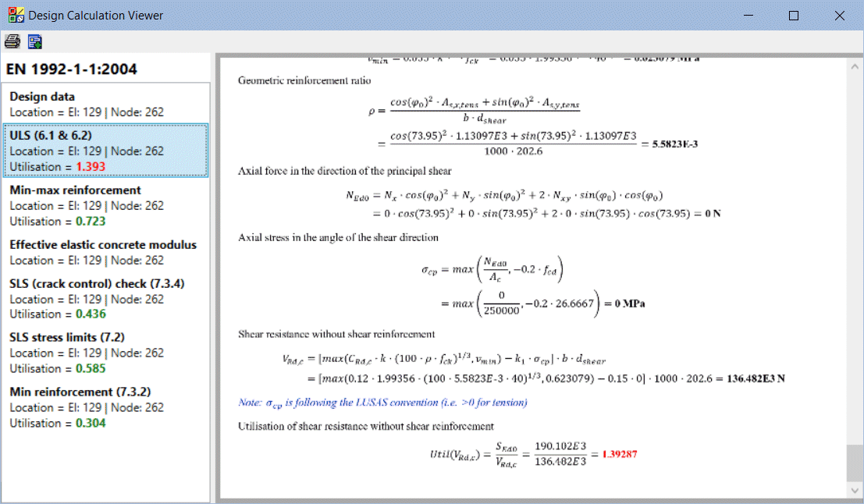The width and height of the screenshot is (864, 504).
Task: Click the EN 1992-1-1:2004 heading
Action: tap(72, 69)
